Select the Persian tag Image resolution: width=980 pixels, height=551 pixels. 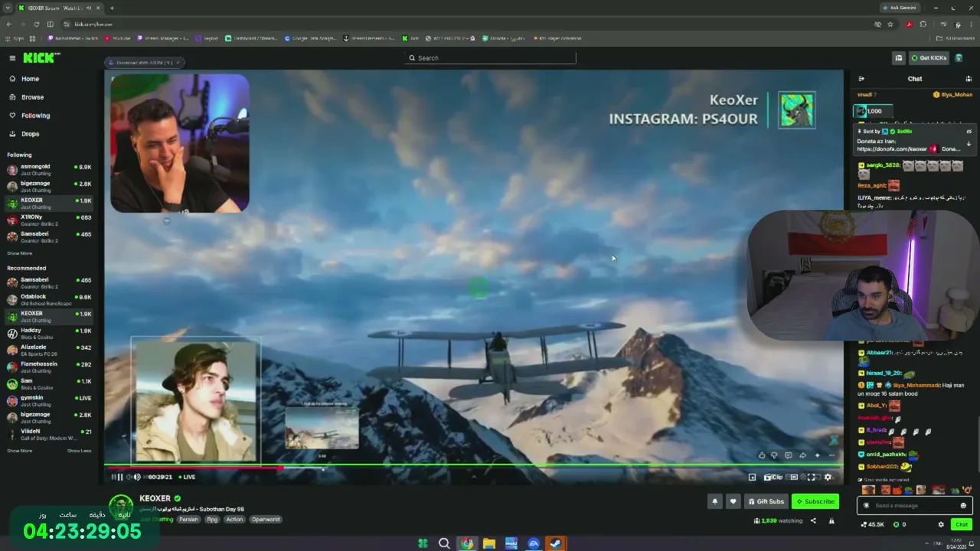coord(188,520)
